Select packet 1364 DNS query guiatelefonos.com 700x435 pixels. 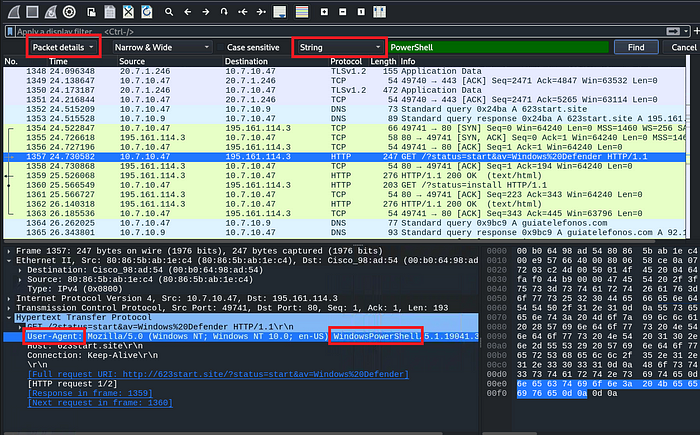click(344, 223)
